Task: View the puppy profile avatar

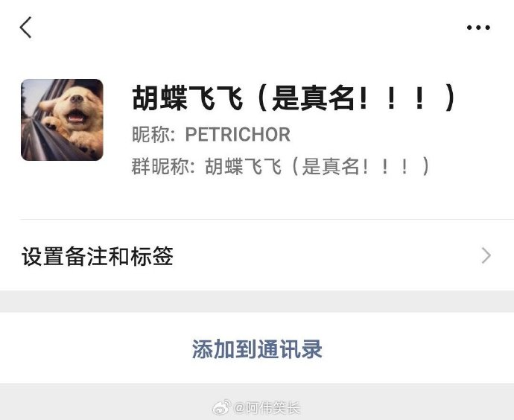Action: pyautogui.click(x=62, y=120)
